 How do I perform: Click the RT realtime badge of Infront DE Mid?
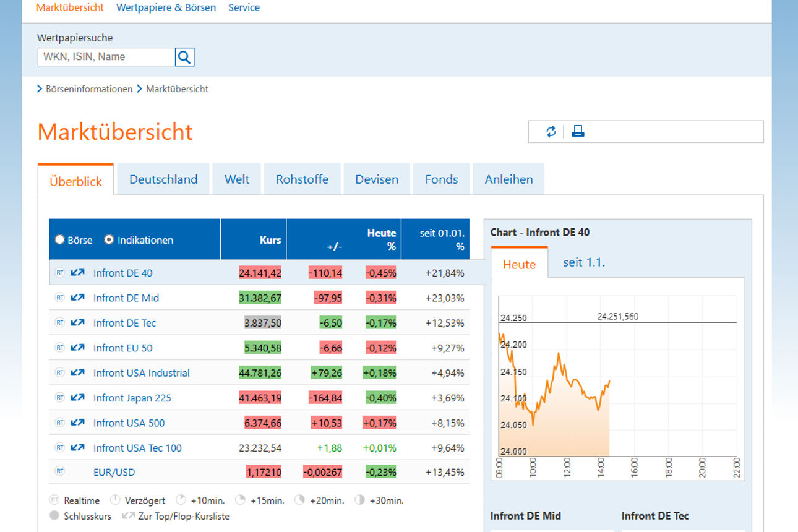(x=60, y=298)
